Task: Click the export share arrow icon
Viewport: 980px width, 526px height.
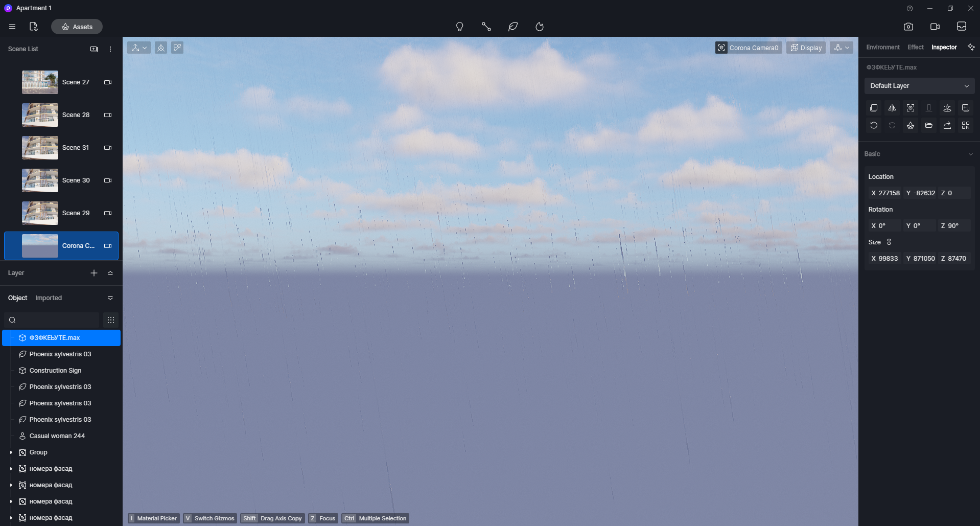Action: (947, 125)
